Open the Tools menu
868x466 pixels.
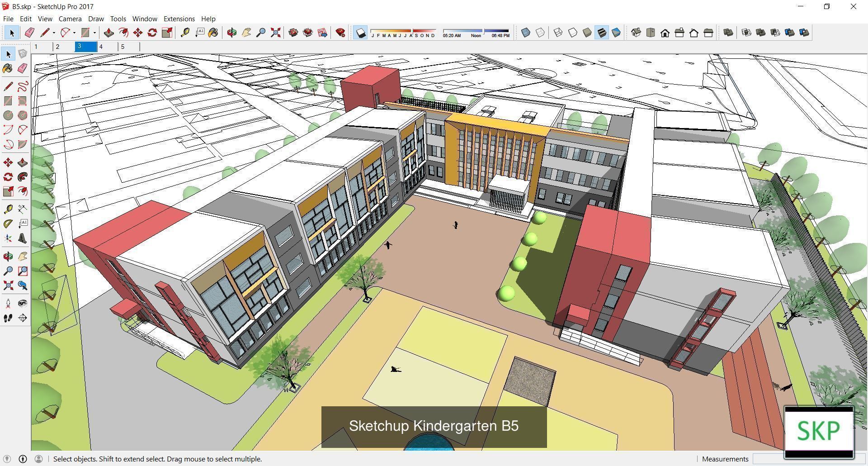pyautogui.click(x=118, y=19)
